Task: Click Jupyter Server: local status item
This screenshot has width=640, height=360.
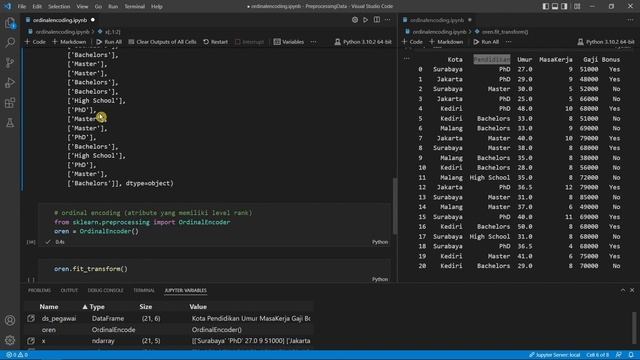Action: 554,355
